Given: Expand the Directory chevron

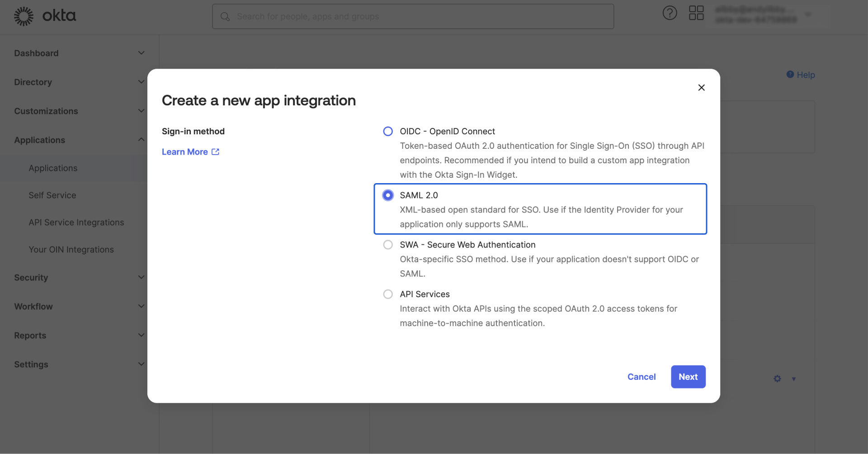Looking at the screenshot, I should point(141,82).
